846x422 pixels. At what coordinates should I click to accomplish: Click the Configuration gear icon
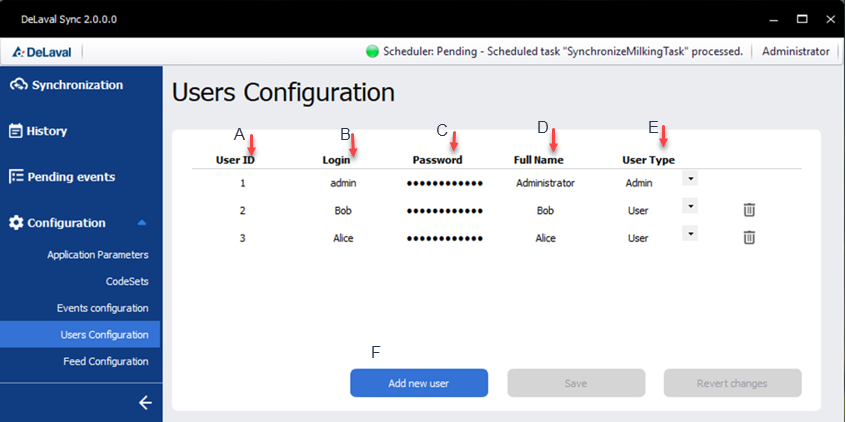point(16,223)
